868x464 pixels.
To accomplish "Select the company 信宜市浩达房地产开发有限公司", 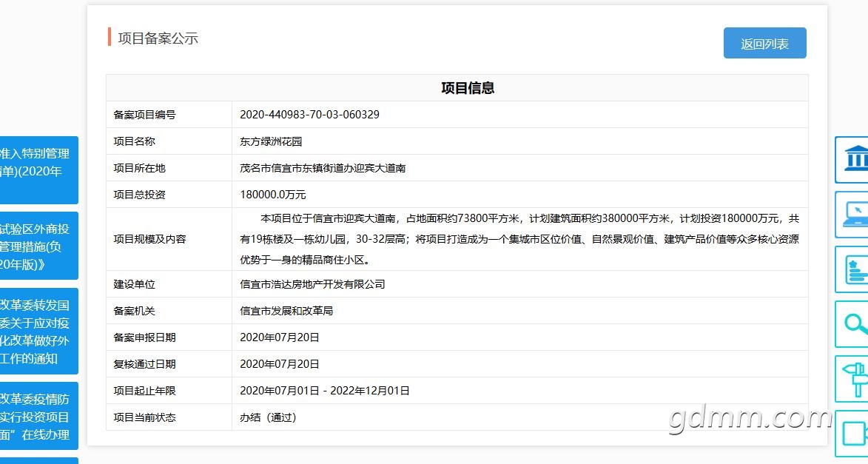I will [x=312, y=284].
